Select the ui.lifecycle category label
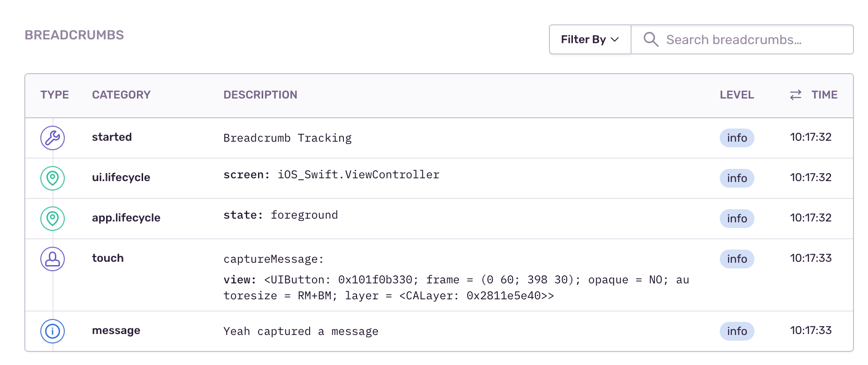Screen dimensions: 868x365 coord(121,177)
